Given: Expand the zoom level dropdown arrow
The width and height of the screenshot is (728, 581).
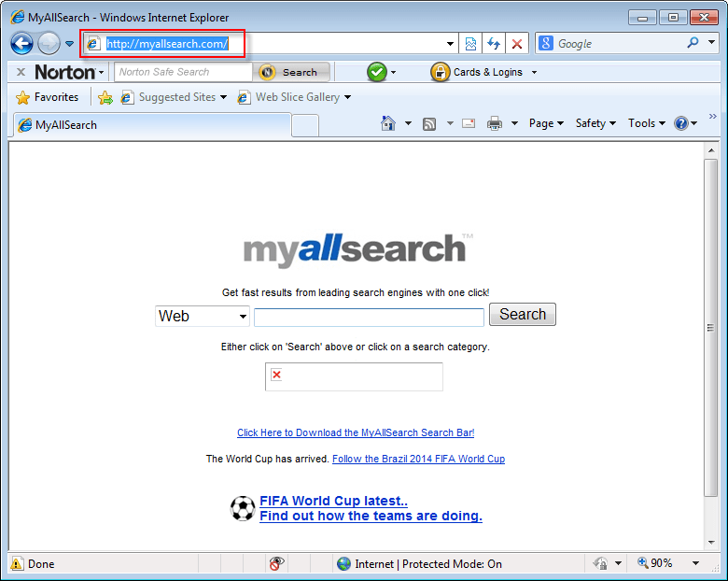Looking at the screenshot, I should pyautogui.click(x=695, y=563).
